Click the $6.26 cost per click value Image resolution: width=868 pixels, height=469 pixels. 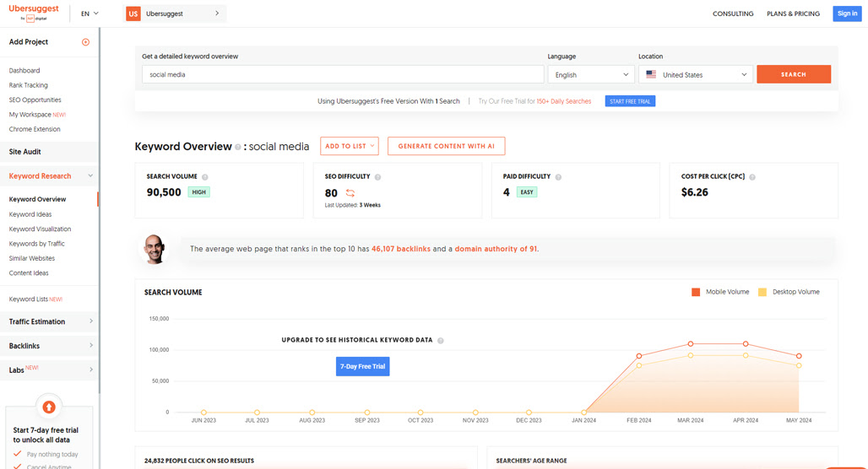click(x=695, y=192)
